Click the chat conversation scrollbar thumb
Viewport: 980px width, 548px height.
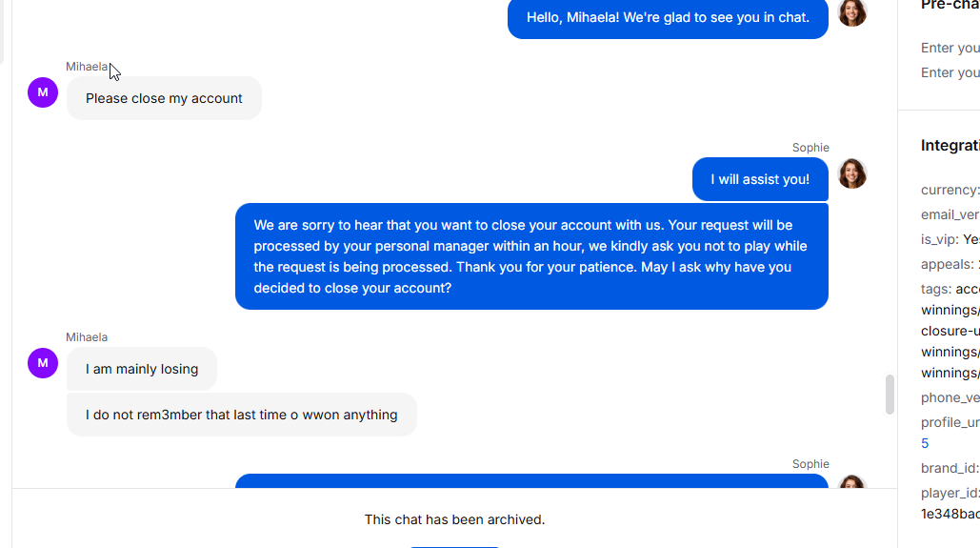point(890,395)
